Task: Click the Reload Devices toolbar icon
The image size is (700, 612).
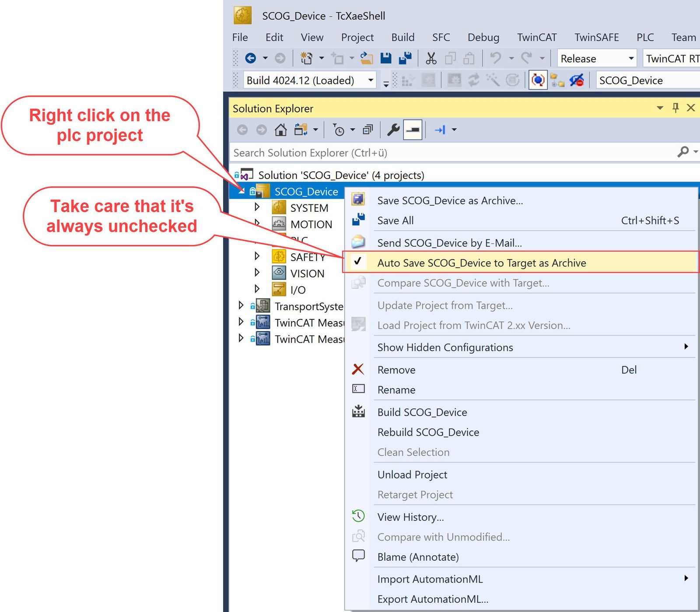Action: (x=473, y=80)
